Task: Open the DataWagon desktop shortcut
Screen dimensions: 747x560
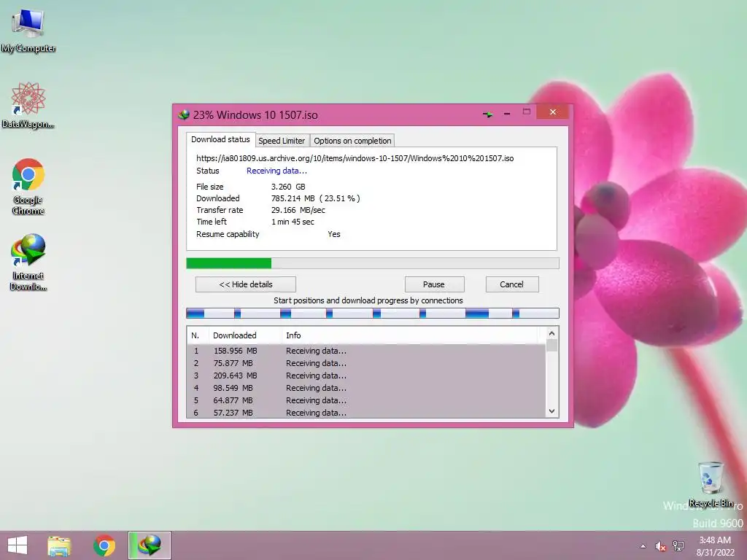Action: click(x=28, y=105)
